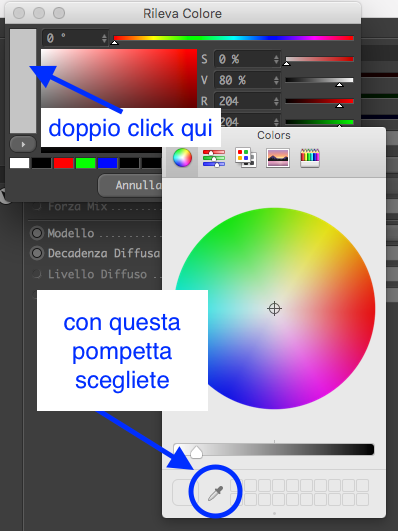The image size is (398, 531).
Task: Pick the eyedropper tool in Colors panel
Action: [215, 493]
